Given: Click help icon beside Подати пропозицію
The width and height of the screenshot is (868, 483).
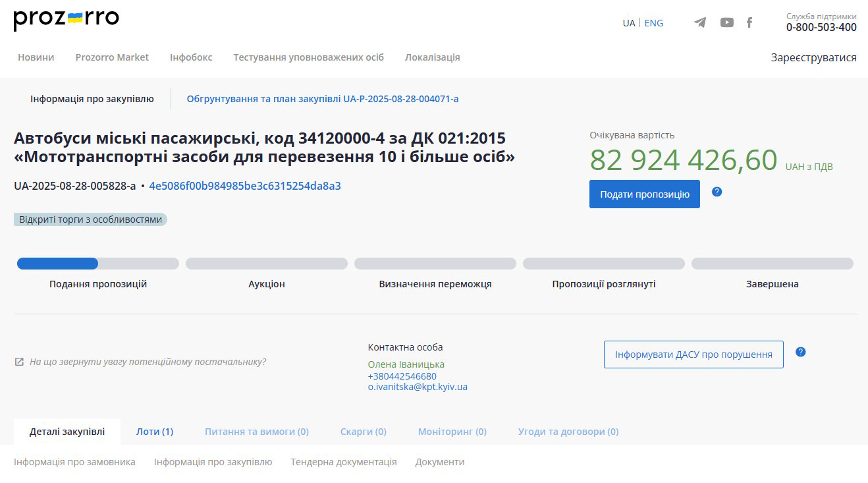Looking at the screenshot, I should [717, 192].
